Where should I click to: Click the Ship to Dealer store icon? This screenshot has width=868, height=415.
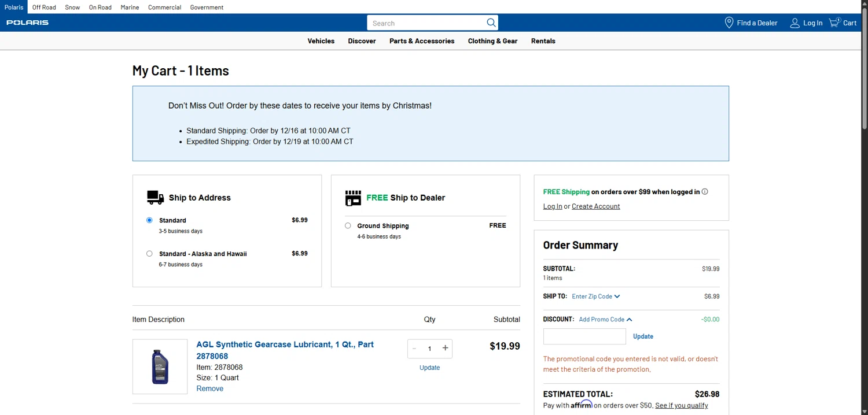pos(353,198)
